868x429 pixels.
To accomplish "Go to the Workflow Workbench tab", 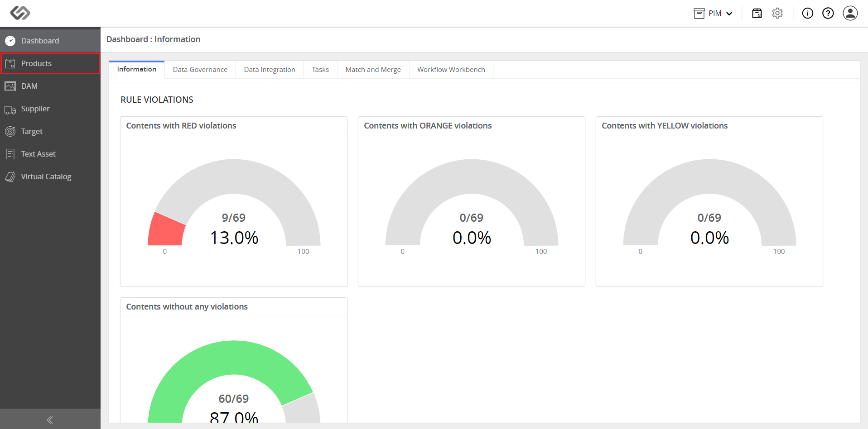I will click(x=451, y=70).
